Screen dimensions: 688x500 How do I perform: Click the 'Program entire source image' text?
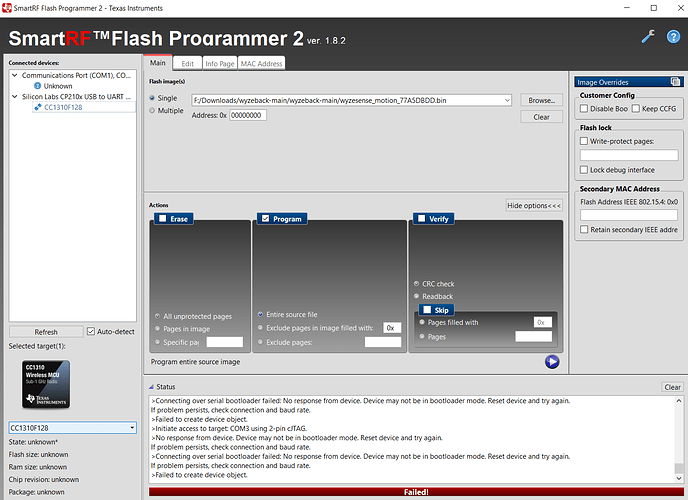pyautogui.click(x=195, y=362)
